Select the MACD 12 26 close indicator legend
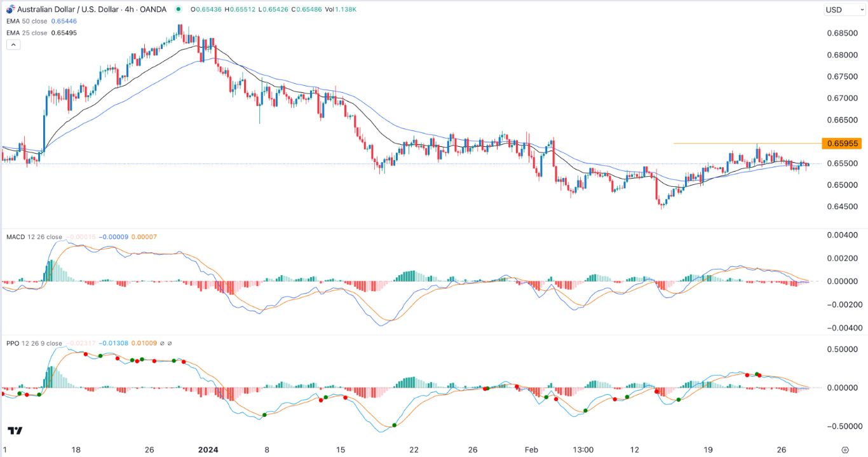 (34, 237)
